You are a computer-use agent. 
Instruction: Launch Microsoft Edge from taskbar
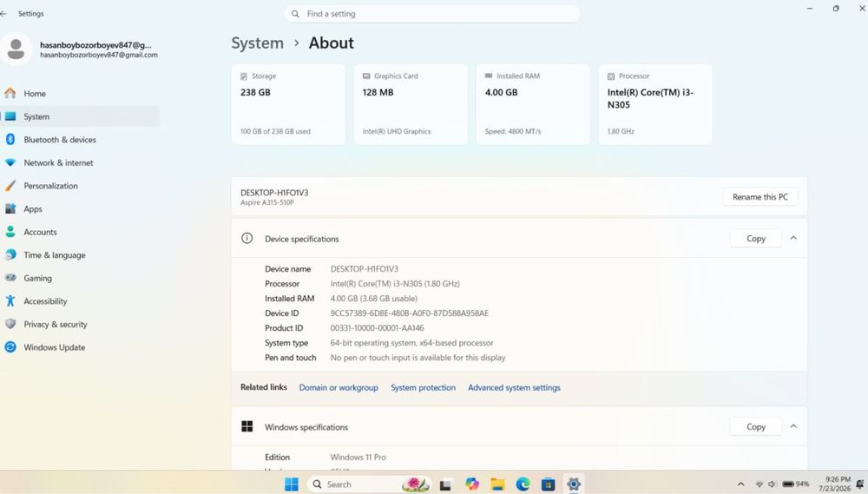523,484
